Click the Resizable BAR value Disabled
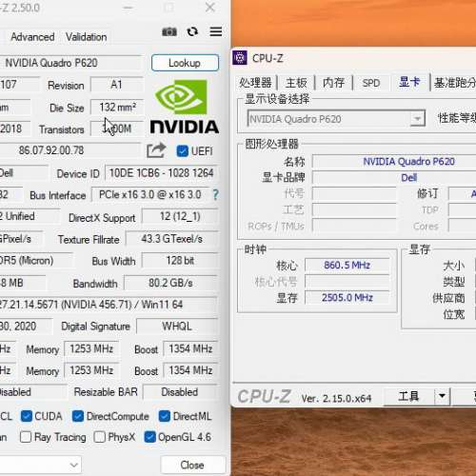The height and width of the screenshot is (476, 476). click(x=180, y=392)
